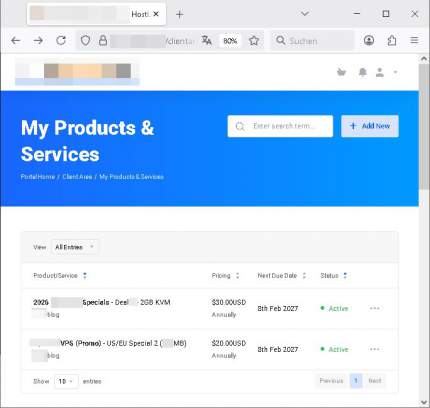Open actions menu for $20.00 service
This screenshot has height=408, width=430.
375,349
